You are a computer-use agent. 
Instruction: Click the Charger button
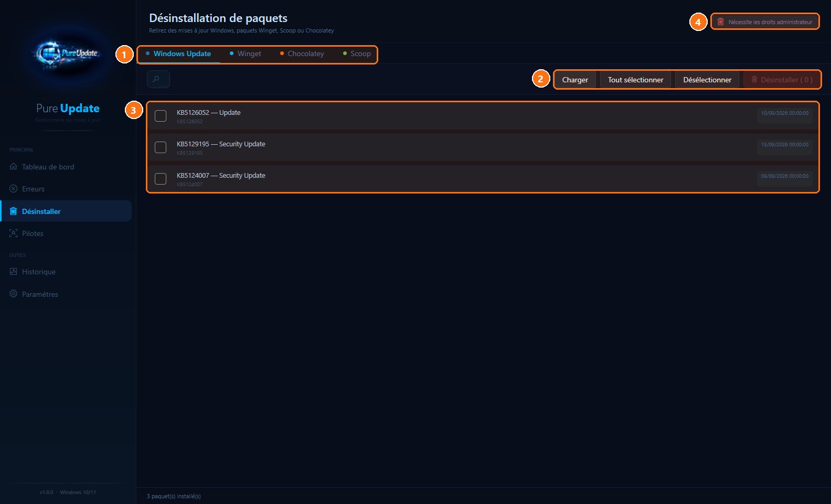coord(575,80)
